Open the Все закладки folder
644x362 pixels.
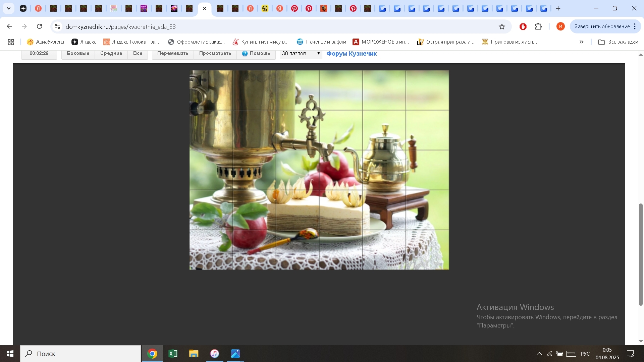(618, 42)
